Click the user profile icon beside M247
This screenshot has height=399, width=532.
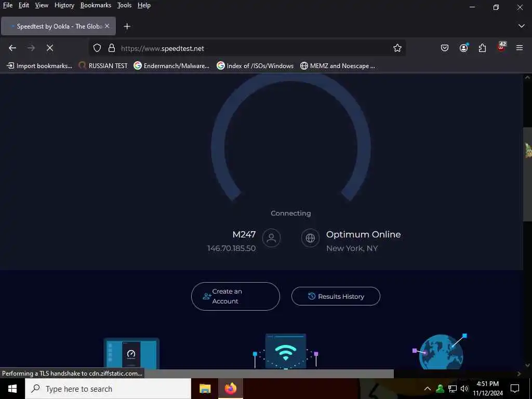[x=271, y=238]
